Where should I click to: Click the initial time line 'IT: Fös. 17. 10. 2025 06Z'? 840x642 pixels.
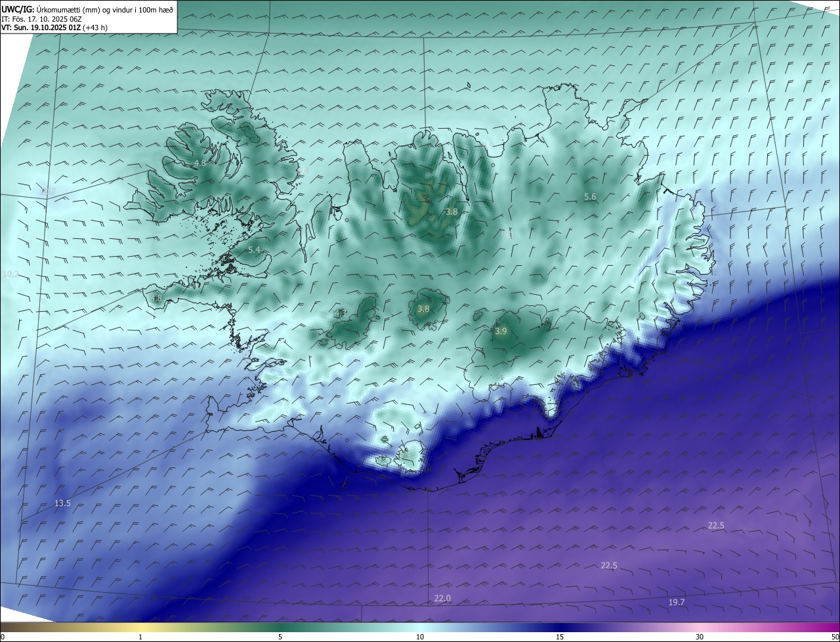point(41,19)
